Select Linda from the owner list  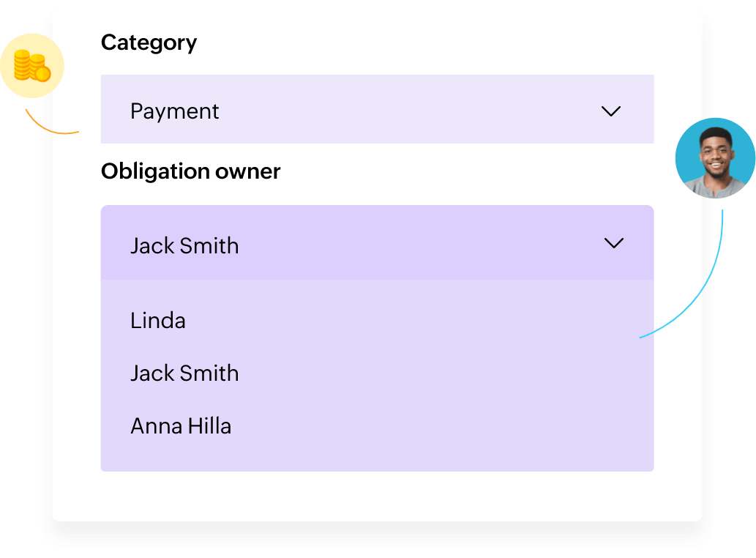point(158,321)
